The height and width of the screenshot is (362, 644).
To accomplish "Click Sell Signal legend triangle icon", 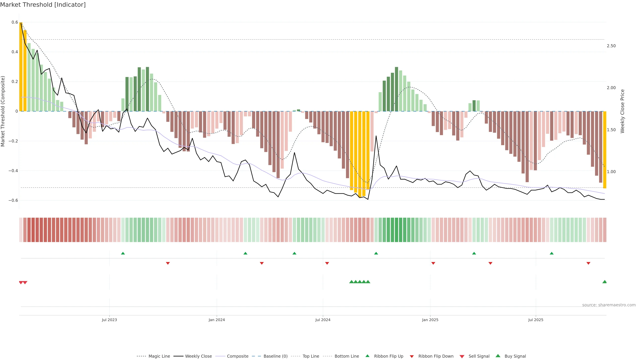I will point(462,356).
